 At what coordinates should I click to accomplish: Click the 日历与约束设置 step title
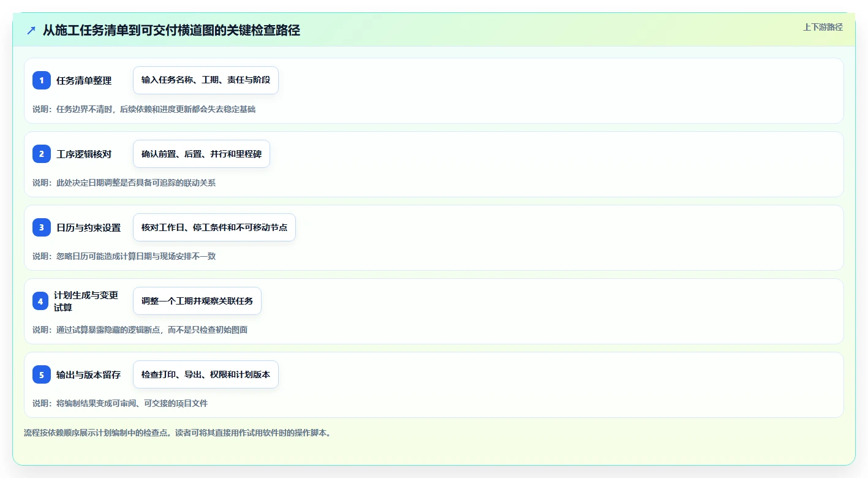(88, 227)
